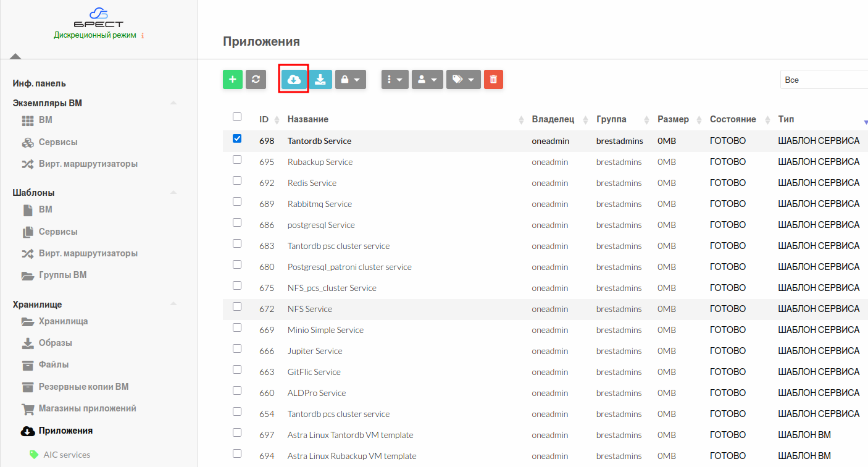Toggle the select-all checkbox in header
868x467 pixels.
(237, 117)
